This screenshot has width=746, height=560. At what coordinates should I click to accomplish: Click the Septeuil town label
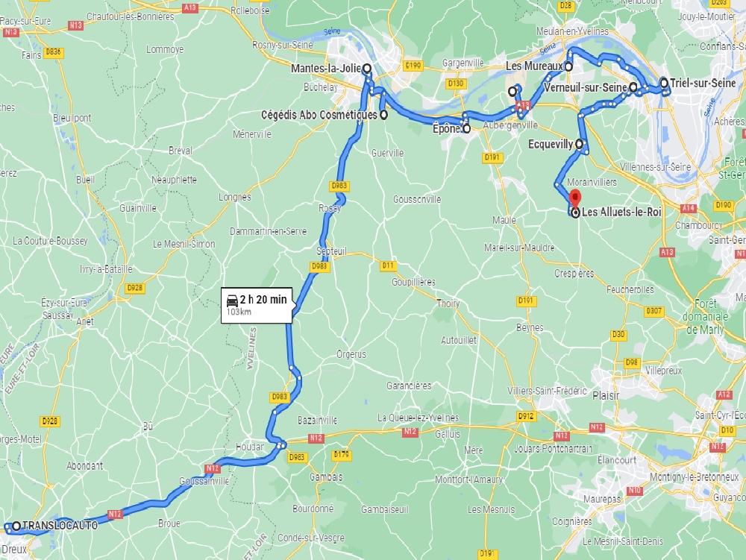click(332, 251)
